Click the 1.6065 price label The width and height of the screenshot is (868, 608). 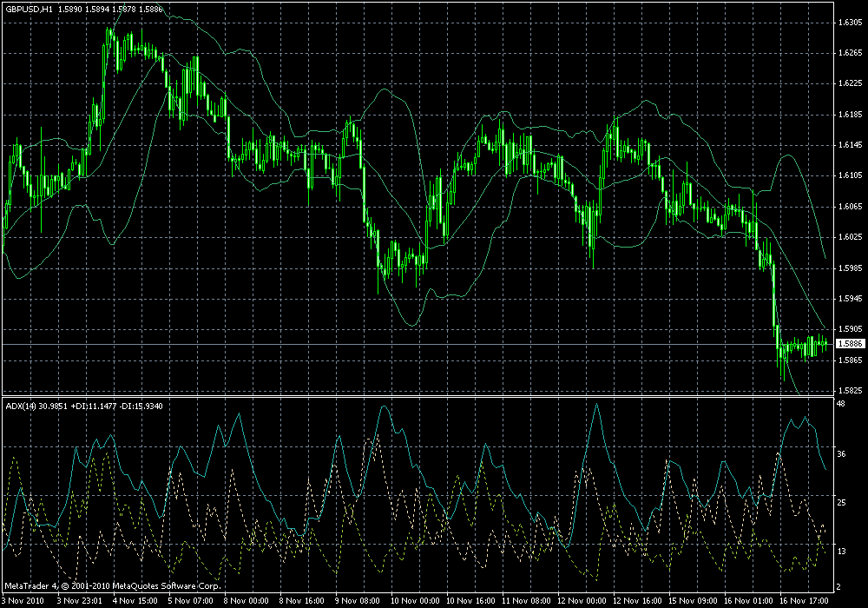851,207
